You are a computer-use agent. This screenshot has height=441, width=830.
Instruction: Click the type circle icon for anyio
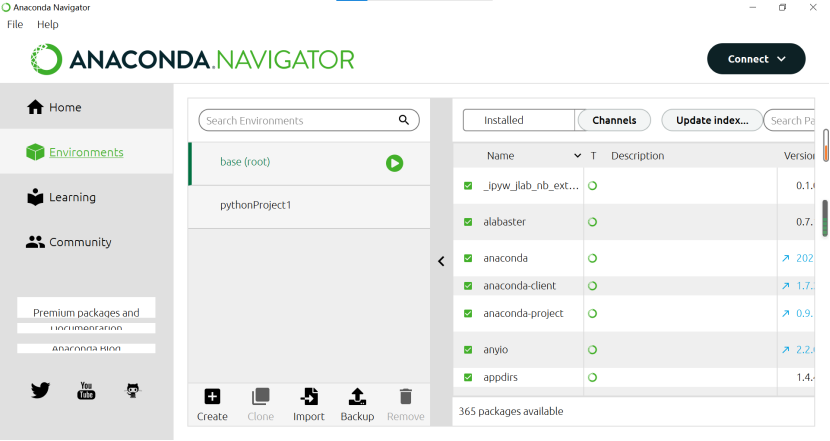click(x=592, y=349)
